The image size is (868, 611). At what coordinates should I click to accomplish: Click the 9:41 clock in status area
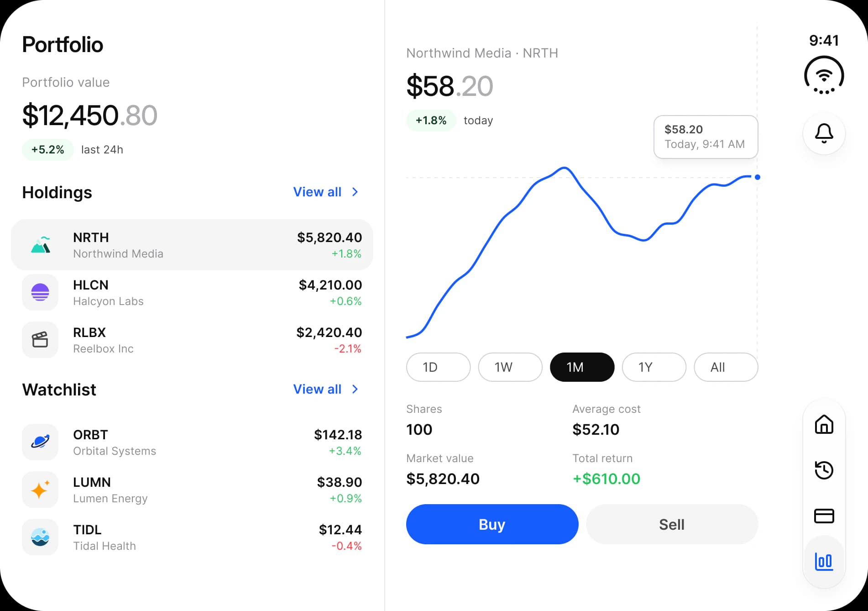(x=824, y=40)
